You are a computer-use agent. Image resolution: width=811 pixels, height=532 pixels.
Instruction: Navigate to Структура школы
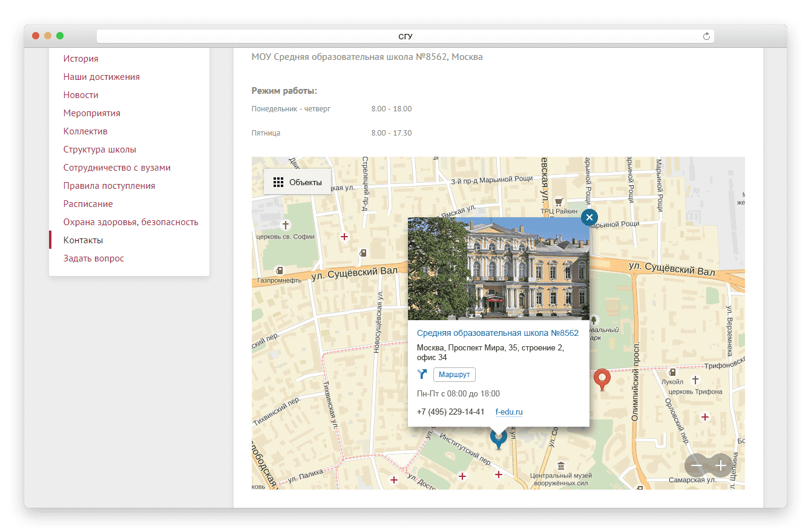[x=100, y=149]
